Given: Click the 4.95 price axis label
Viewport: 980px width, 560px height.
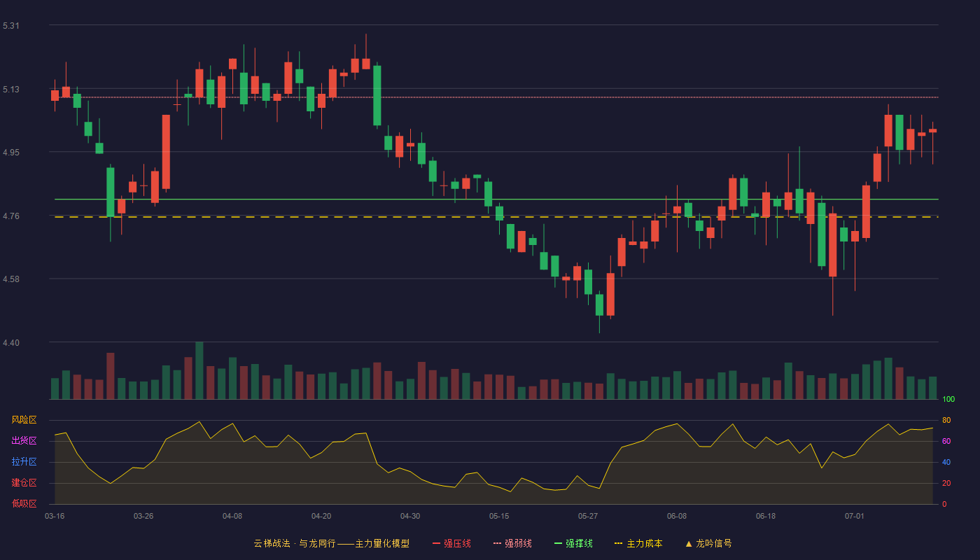Looking at the screenshot, I should pyautogui.click(x=11, y=153).
